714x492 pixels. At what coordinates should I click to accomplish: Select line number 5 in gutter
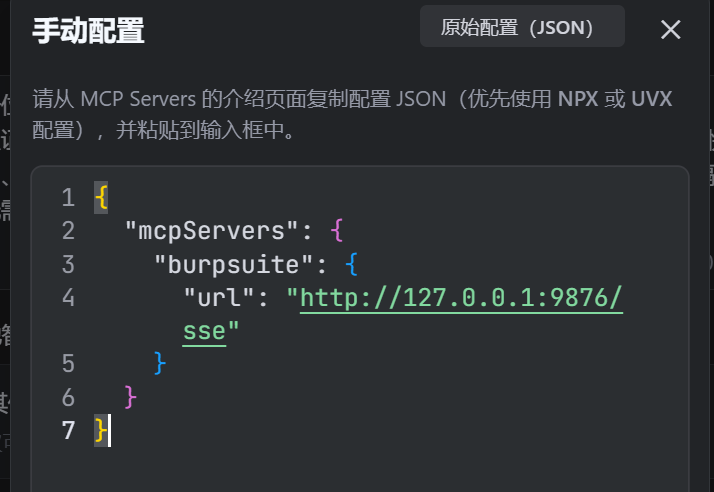click(68, 364)
